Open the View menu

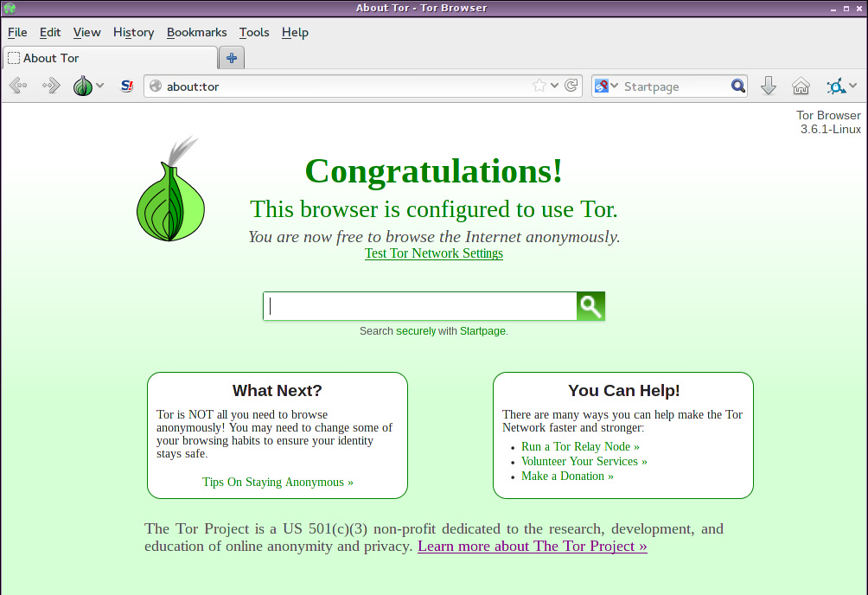87,32
